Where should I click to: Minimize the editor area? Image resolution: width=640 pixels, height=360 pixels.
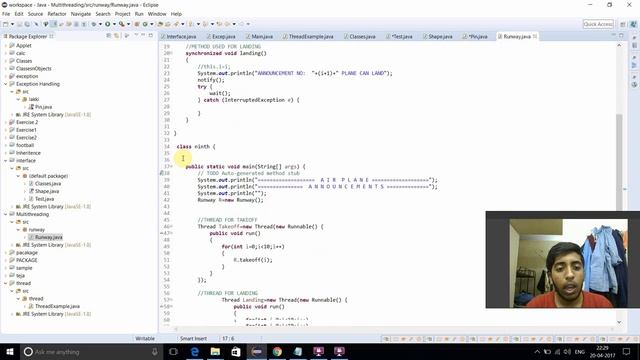tap(613, 36)
